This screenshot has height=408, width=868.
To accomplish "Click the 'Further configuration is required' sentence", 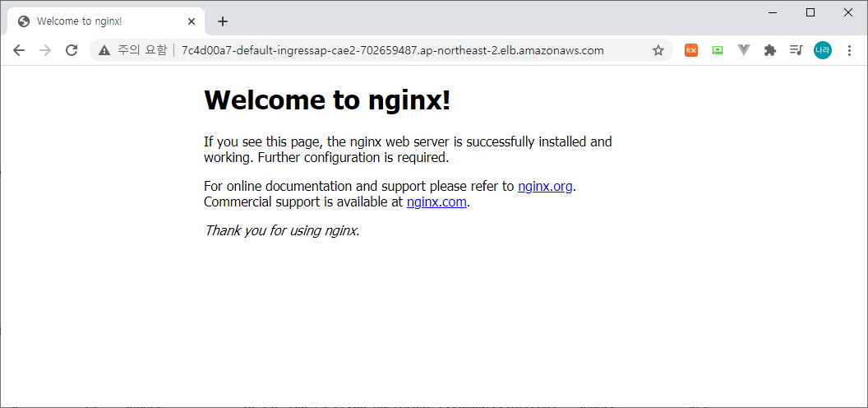I will (353, 157).
